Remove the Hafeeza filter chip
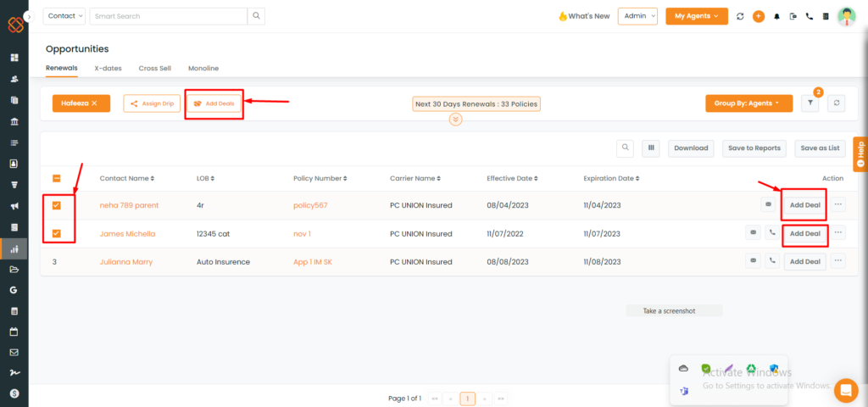 click(x=94, y=103)
